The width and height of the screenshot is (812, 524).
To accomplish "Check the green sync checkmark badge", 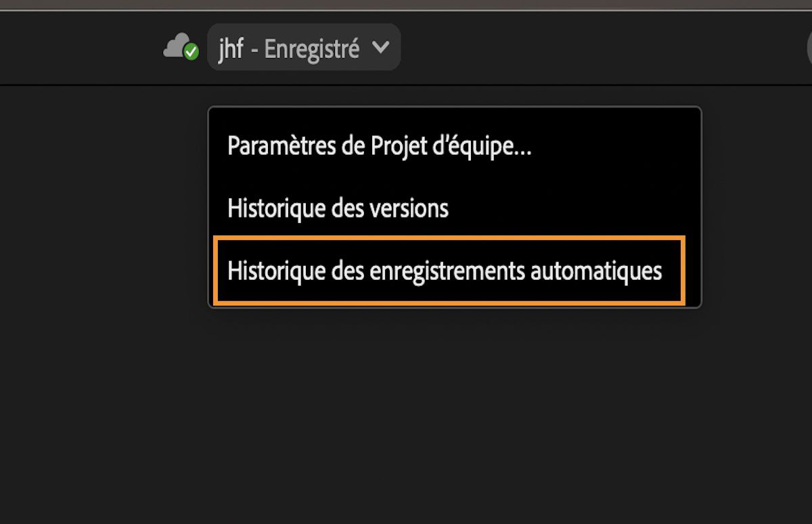I will (190, 52).
